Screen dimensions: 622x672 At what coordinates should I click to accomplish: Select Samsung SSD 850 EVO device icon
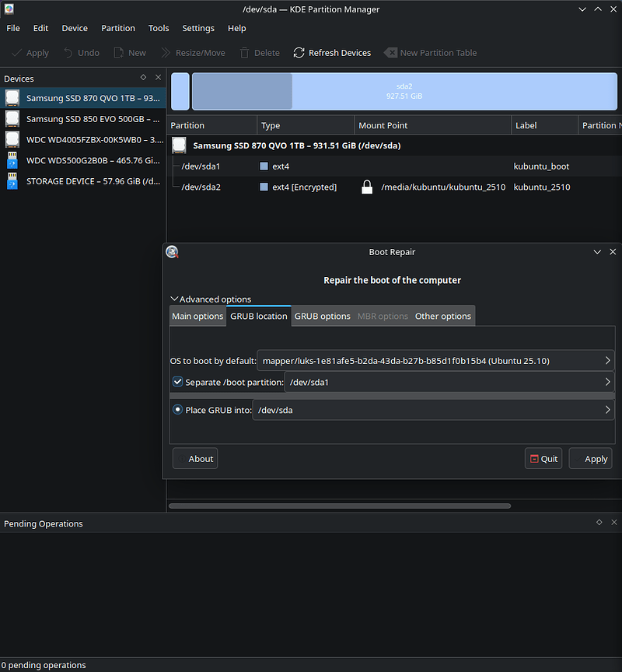12,119
